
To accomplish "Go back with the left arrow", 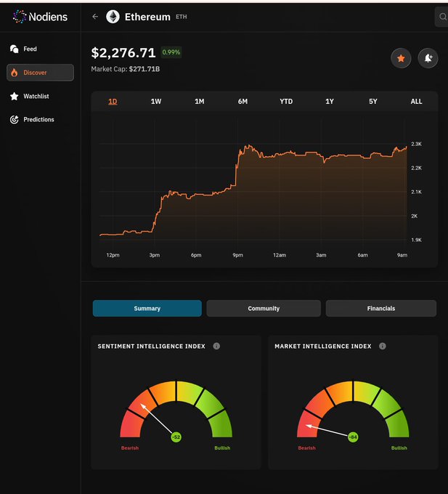I will coord(95,17).
